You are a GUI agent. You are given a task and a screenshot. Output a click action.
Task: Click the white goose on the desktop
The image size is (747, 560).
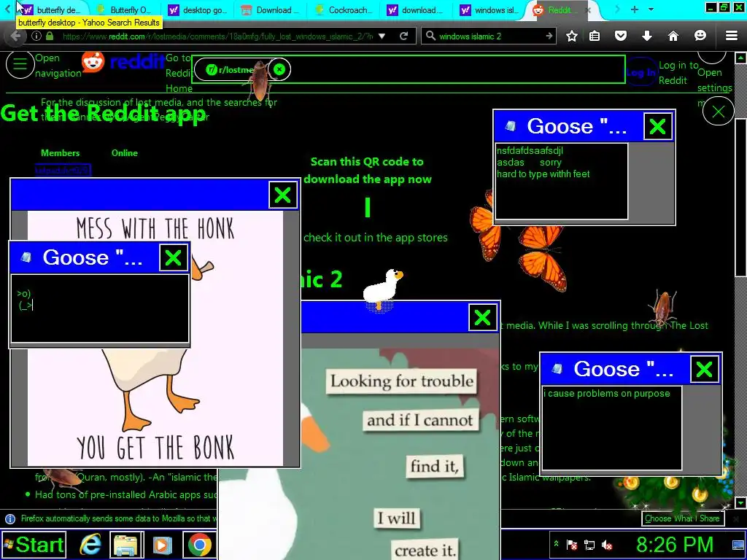click(x=382, y=289)
